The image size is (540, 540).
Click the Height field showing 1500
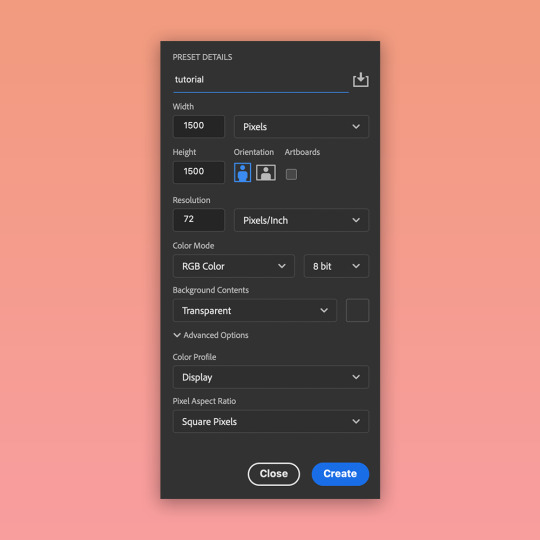coord(199,172)
